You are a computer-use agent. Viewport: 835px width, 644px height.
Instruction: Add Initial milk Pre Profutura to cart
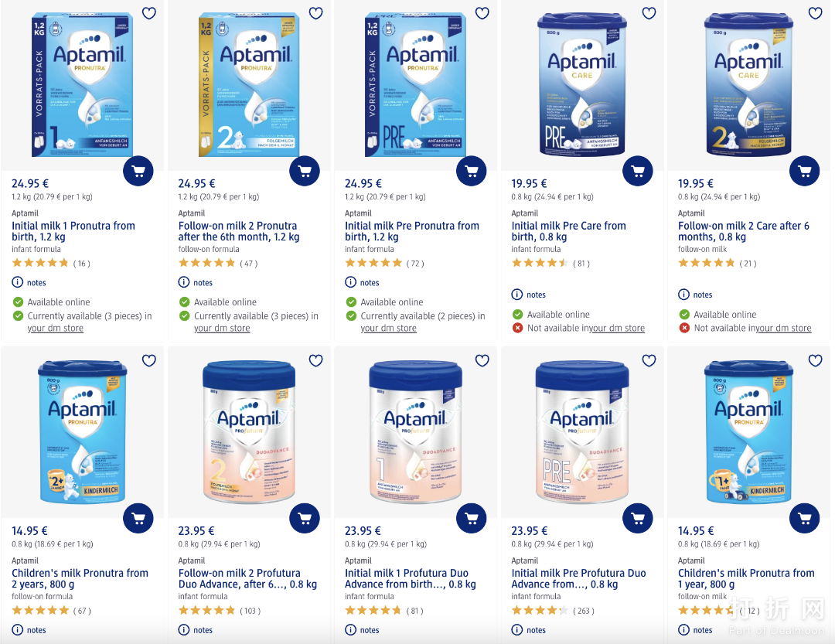(x=638, y=518)
